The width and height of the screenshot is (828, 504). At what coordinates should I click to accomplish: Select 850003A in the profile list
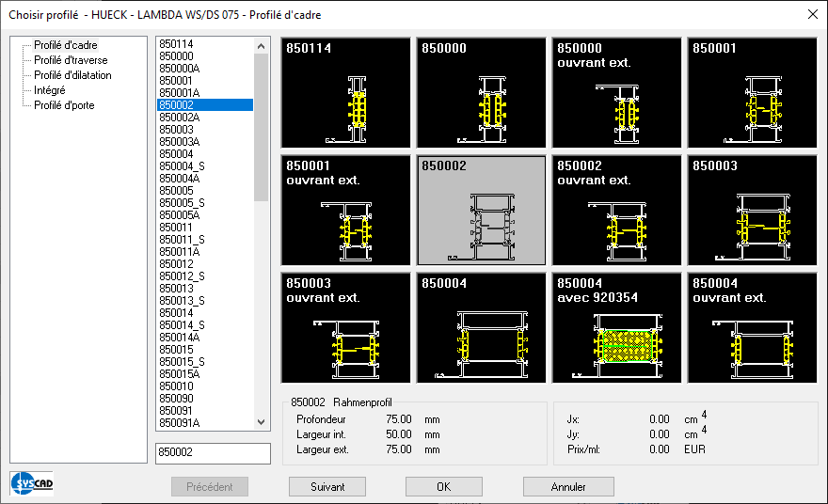tap(205, 141)
